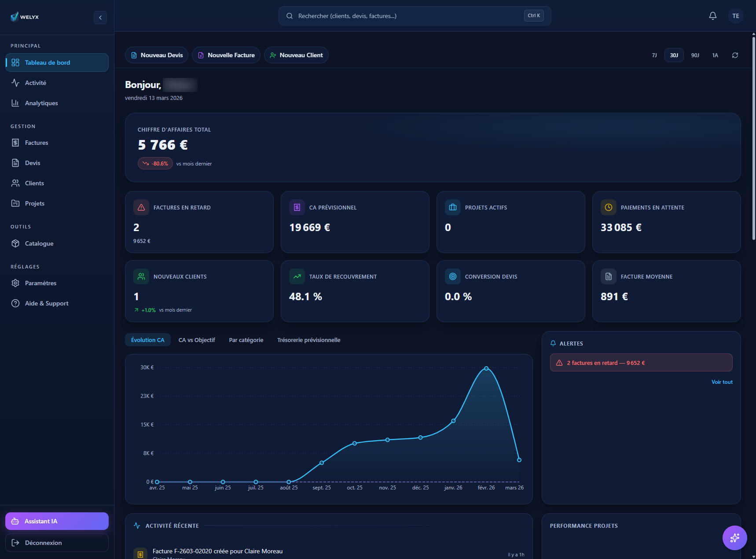Open the Tableau de bord sidebar icon
756x559 pixels.
click(x=15, y=63)
